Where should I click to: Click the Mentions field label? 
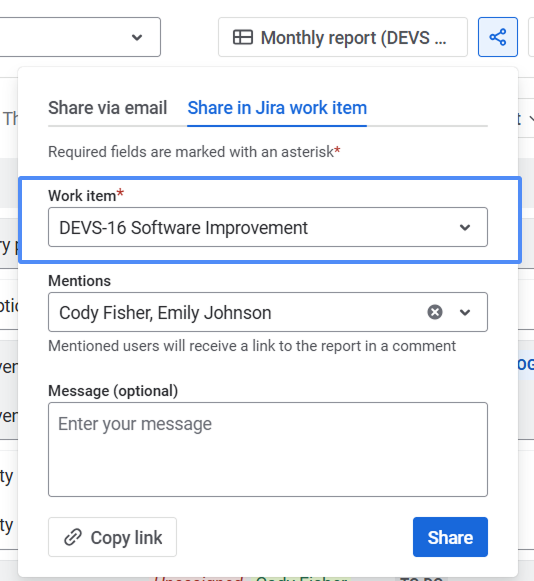pyautogui.click(x=79, y=281)
